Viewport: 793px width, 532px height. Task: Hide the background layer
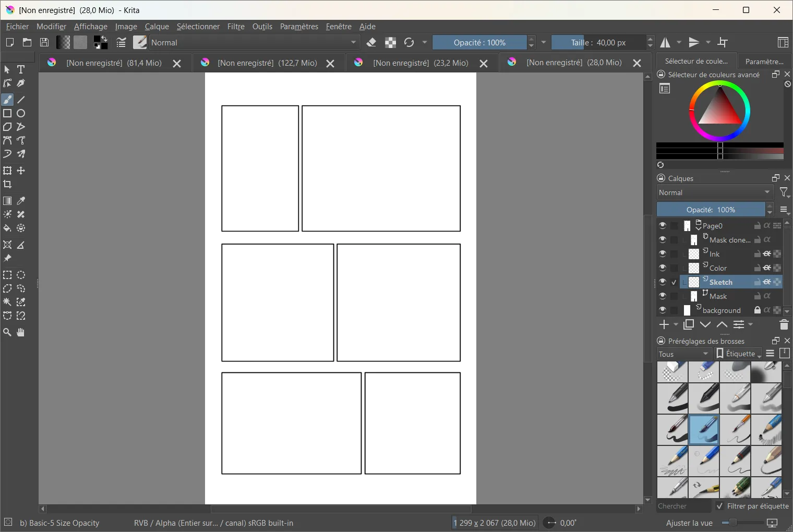[x=663, y=310]
